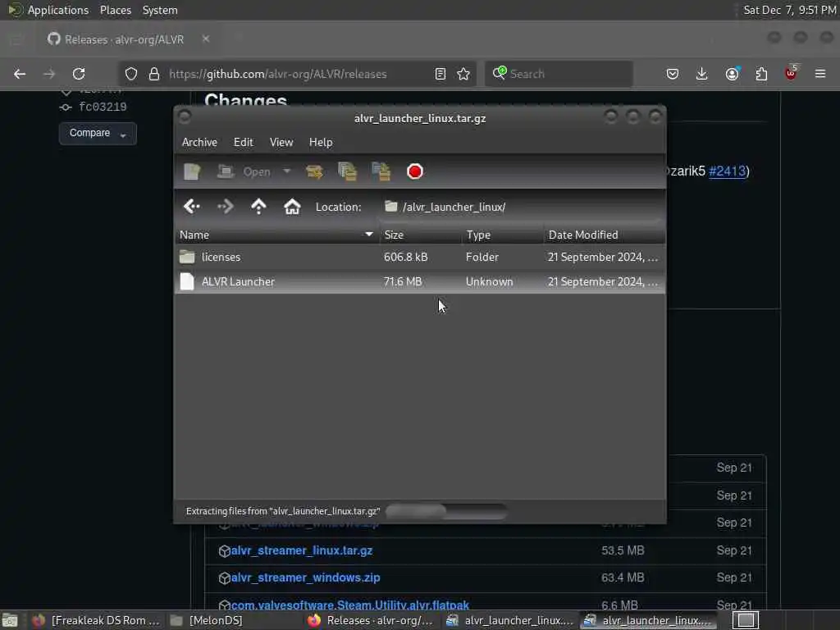This screenshot has width=840, height=630.
Task: Sort by Size column header
Action: [421, 235]
